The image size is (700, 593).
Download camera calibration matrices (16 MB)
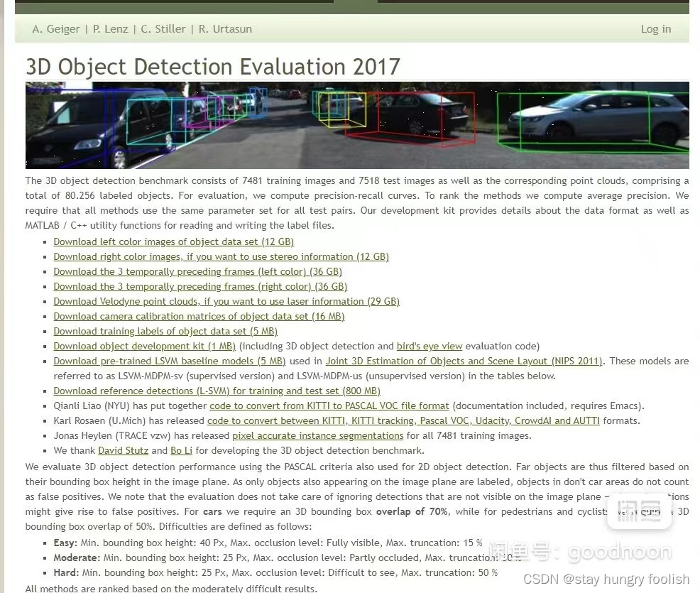[x=199, y=316]
